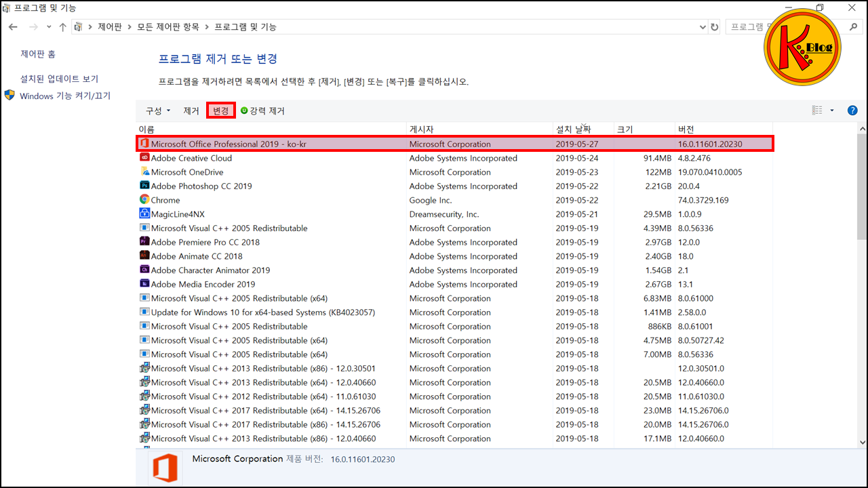Open the address bar history dropdown
The width and height of the screenshot is (868, 488).
coord(703,27)
